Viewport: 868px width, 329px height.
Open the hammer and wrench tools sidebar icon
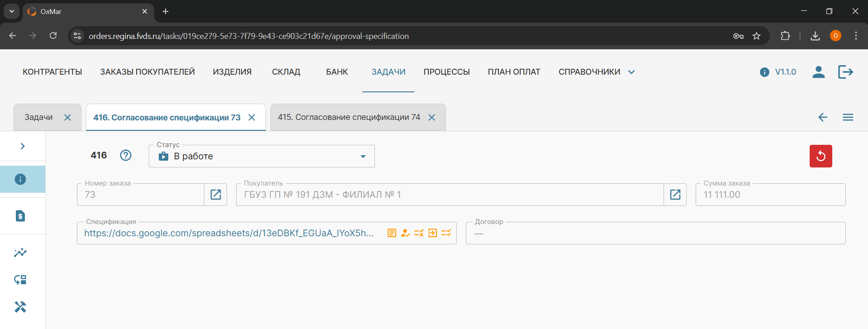click(20, 307)
